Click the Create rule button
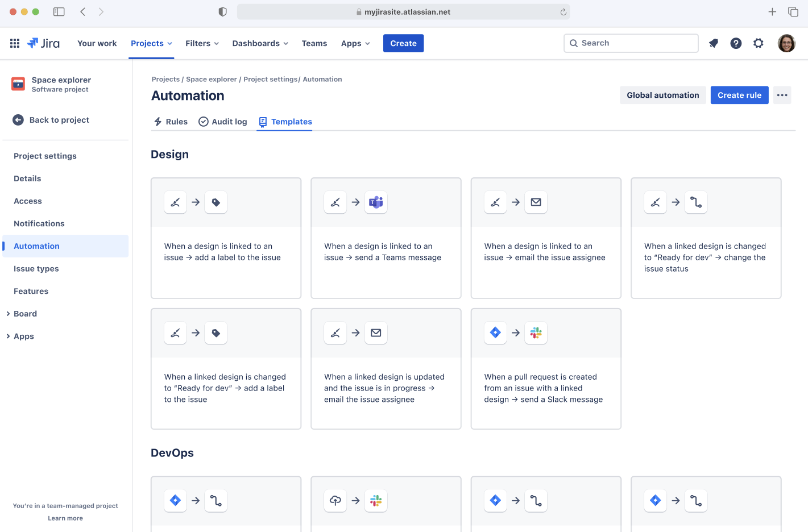 pyautogui.click(x=739, y=95)
